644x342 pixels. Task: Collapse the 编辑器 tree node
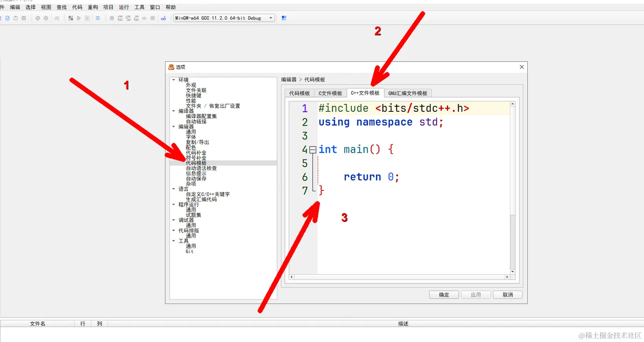click(x=173, y=127)
